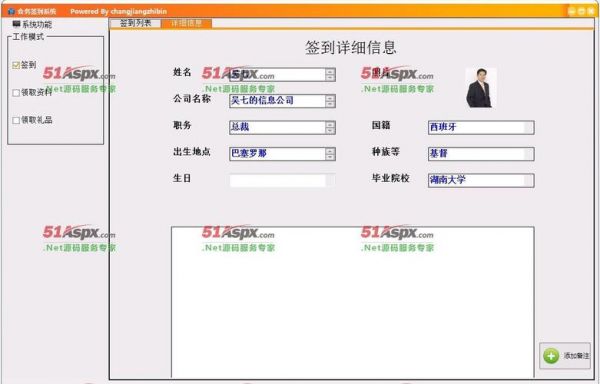Screen dimensions: 600x384
Task: Select the highlighted 详细信息 tab
Action: coord(186,23)
